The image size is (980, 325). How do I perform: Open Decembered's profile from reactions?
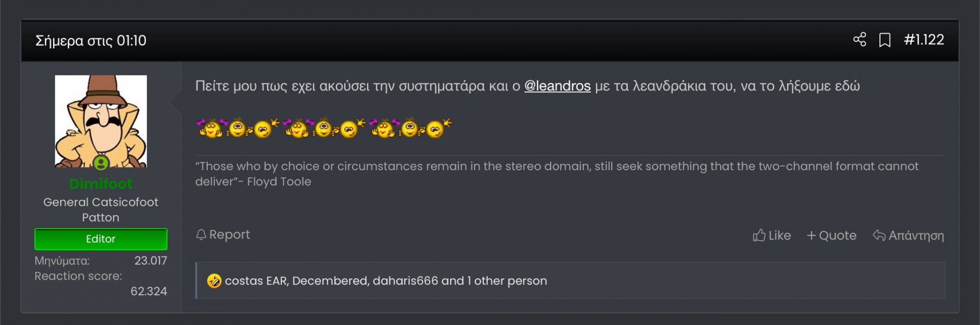point(330,281)
